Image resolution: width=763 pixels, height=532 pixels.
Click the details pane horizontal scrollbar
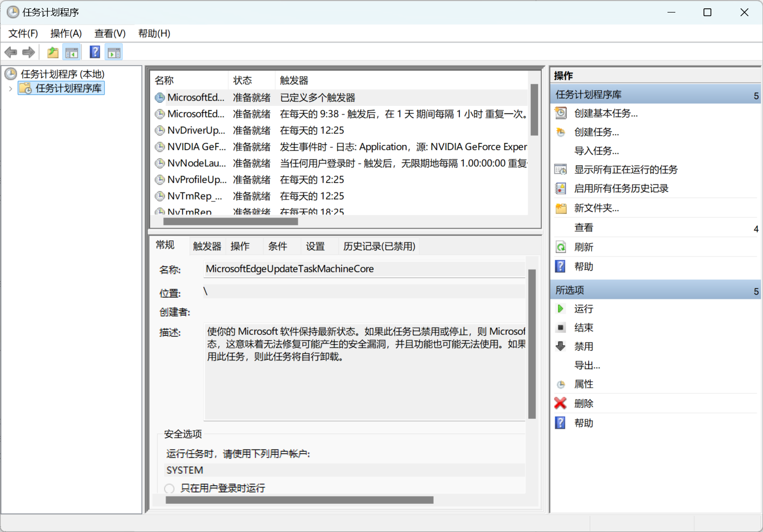point(300,500)
